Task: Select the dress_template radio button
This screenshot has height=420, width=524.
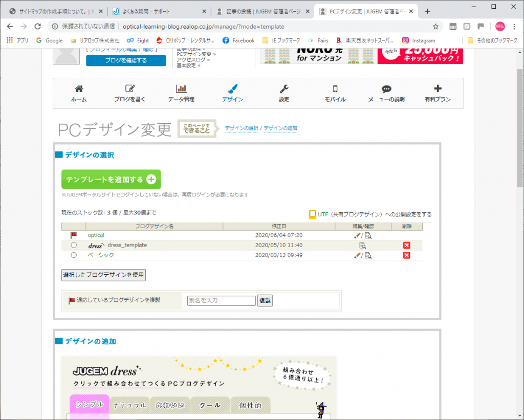Action: (74, 245)
